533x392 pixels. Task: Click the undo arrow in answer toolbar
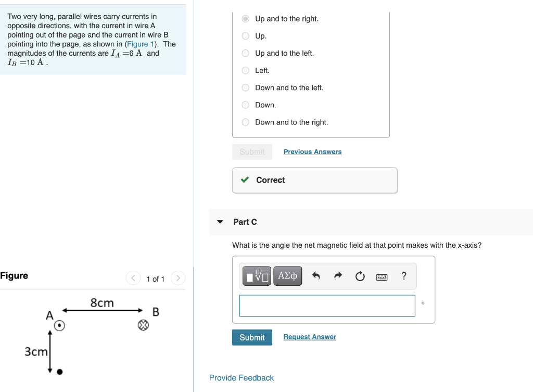(316, 276)
